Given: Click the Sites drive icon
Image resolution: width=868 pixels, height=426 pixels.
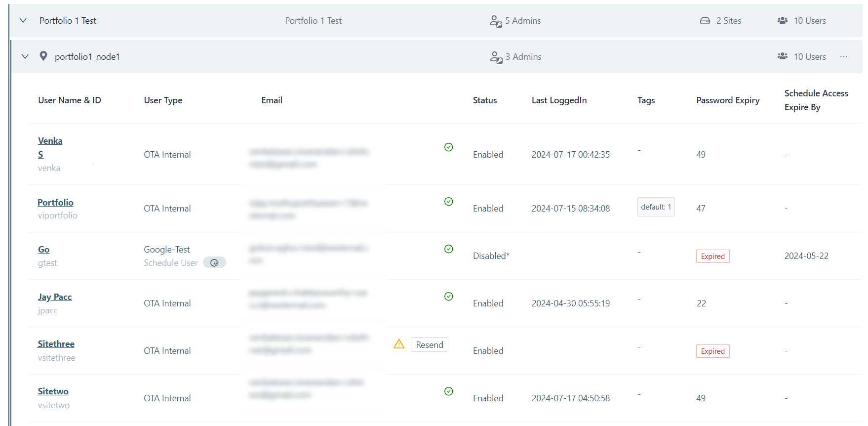Looking at the screenshot, I should 705,21.
